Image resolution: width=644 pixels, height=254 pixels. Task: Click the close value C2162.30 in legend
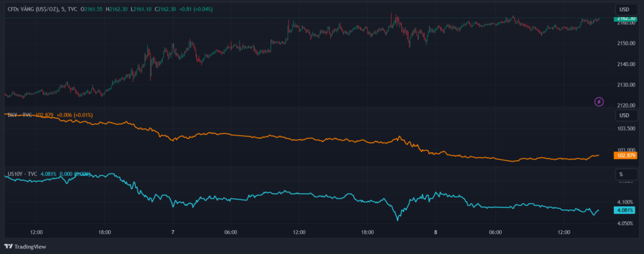point(165,9)
